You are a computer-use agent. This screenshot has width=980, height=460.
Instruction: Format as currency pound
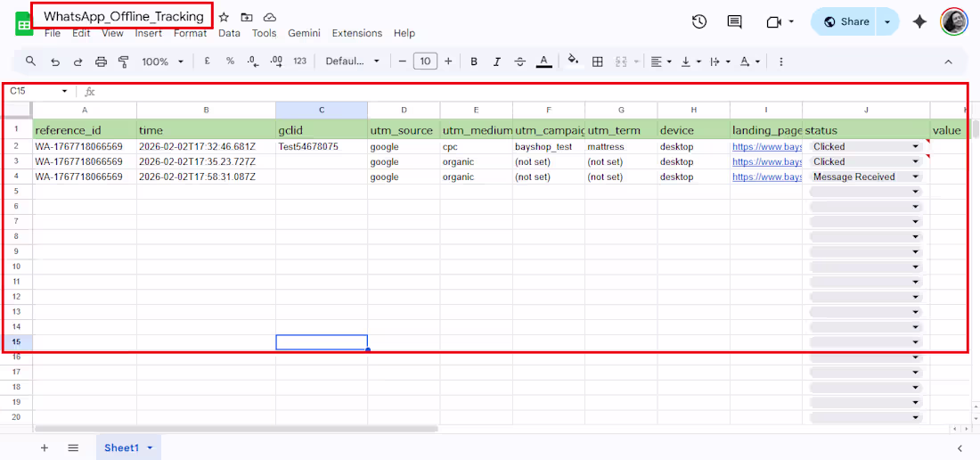click(207, 62)
